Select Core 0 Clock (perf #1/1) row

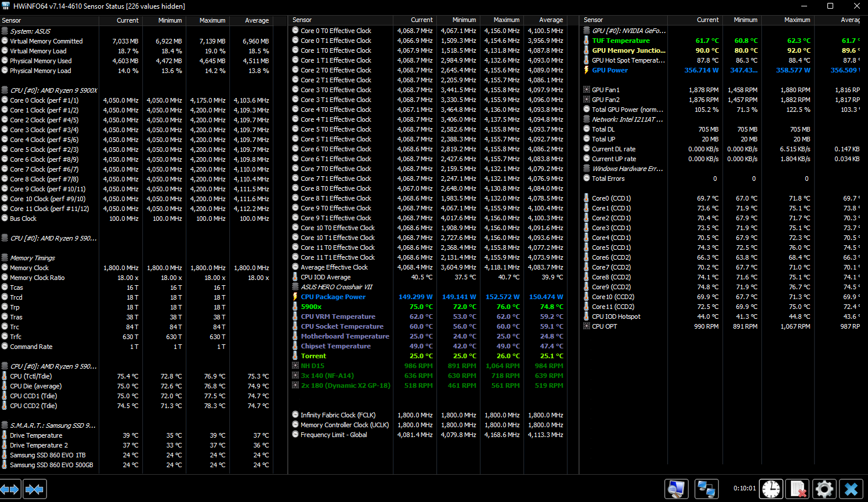pos(136,100)
